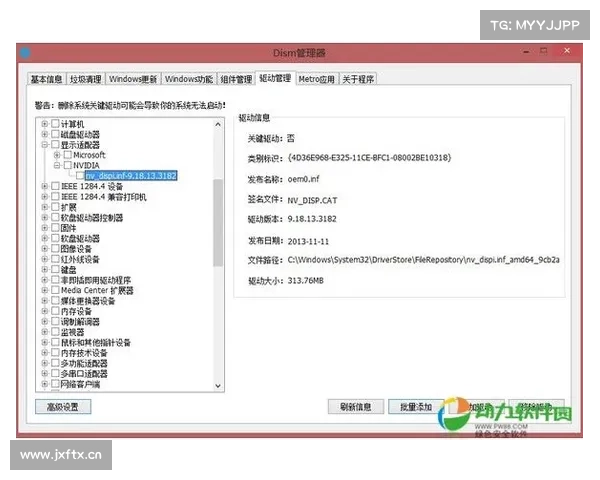Viewport: 600px width, 480px height.
Task: Click the DriverStore file path value
Action: coord(424,260)
